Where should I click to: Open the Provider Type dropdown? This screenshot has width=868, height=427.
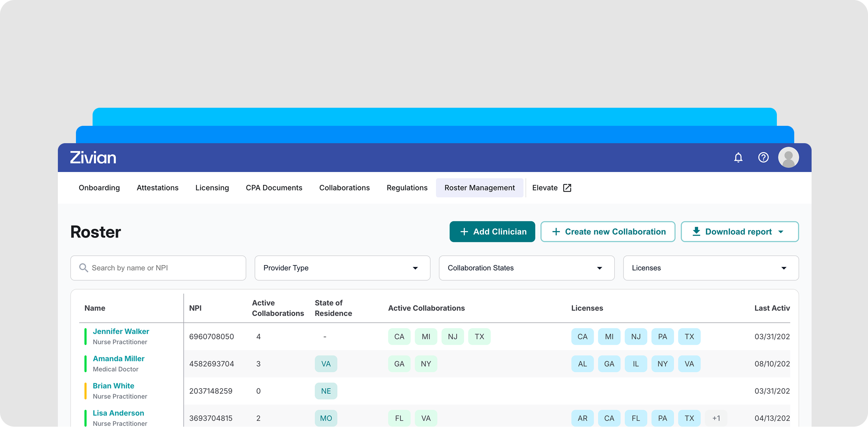point(342,268)
